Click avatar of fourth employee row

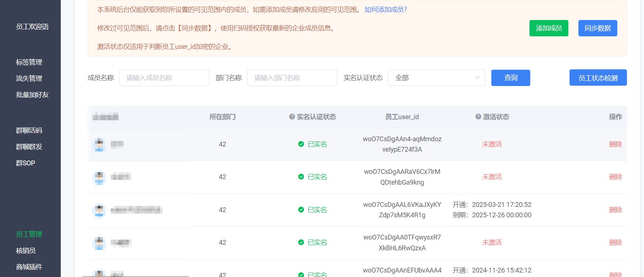point(99,243)
